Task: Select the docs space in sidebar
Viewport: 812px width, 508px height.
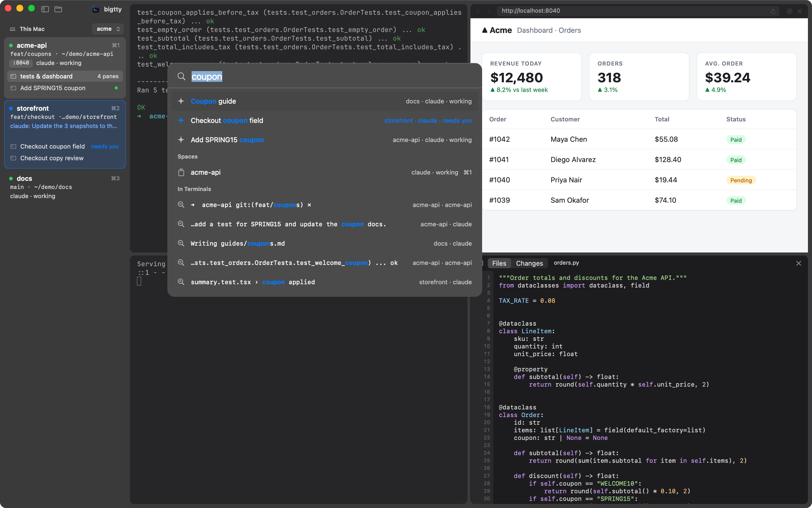Action: tap(65, 187)
